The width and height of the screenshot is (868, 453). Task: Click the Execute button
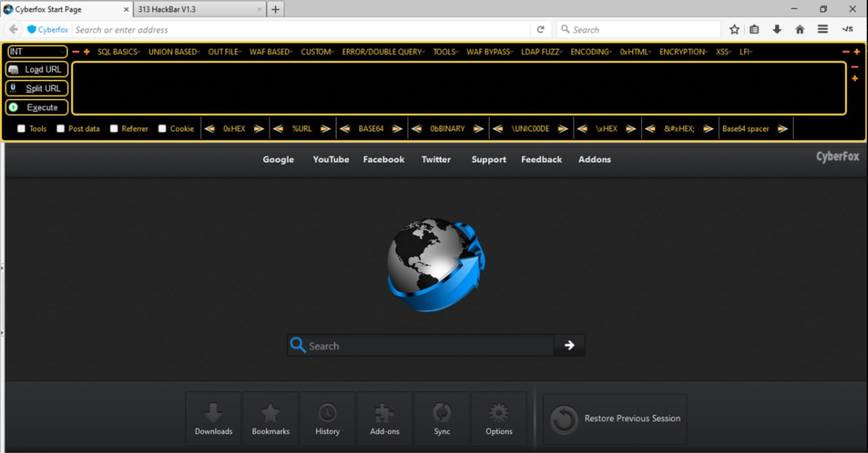[x=37, y=107]
